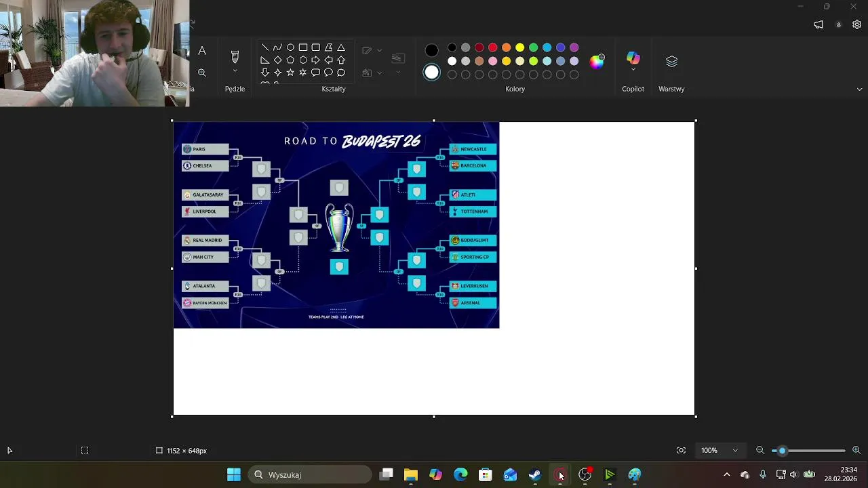The width and height of the screenshot is (868, 488).
Task: Select the Brushes tool
Action: tap(235, 56)
